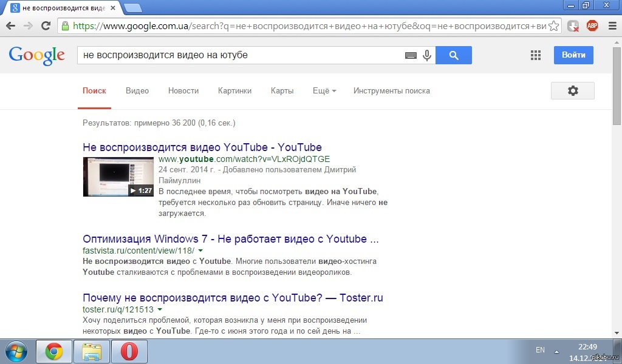The image size is (622, 364).
Task: Open the Google apps grid icon
Action: (536, 55)
